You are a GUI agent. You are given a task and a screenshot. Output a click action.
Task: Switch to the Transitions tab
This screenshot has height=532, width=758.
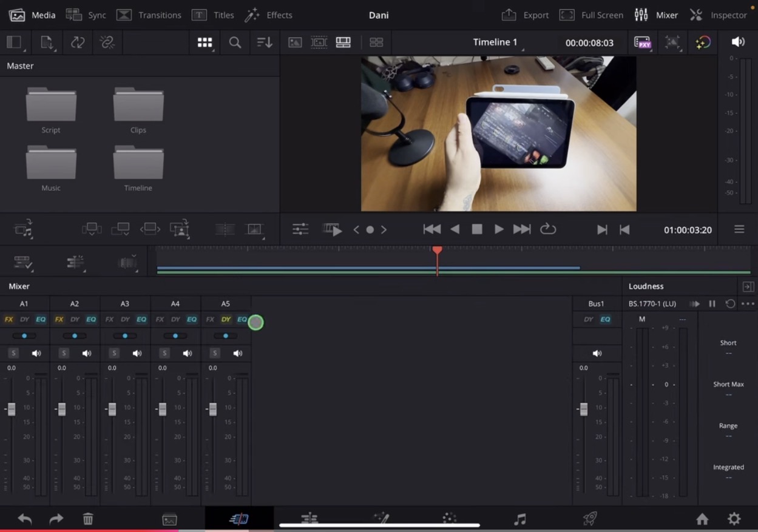[x=149, y=15]
